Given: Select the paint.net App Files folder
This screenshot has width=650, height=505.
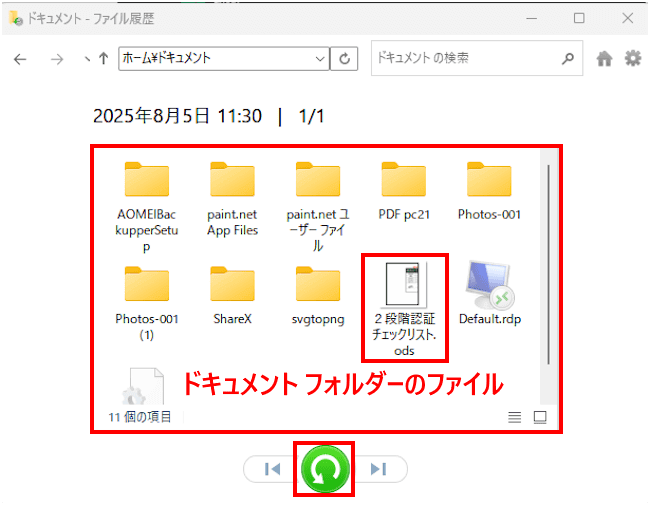Looking at the screenshot, I should pos(233,199).
